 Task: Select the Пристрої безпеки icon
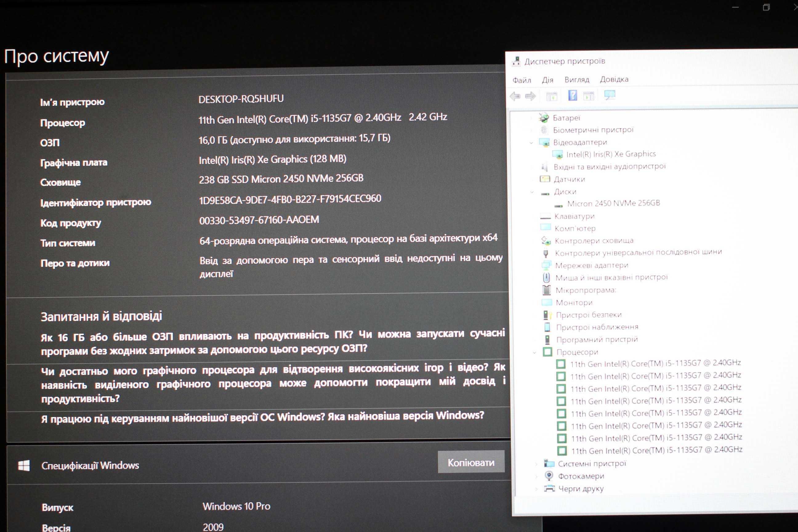pos(547,315)
